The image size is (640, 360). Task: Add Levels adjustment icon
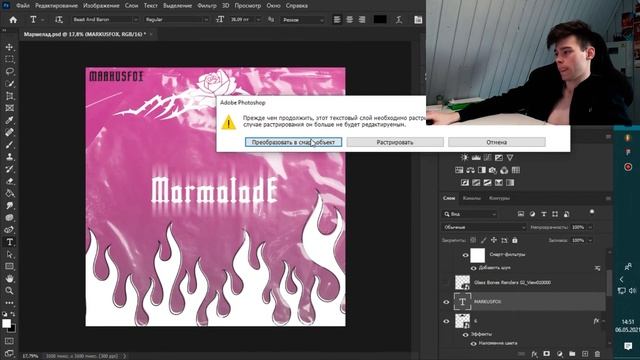476,158
